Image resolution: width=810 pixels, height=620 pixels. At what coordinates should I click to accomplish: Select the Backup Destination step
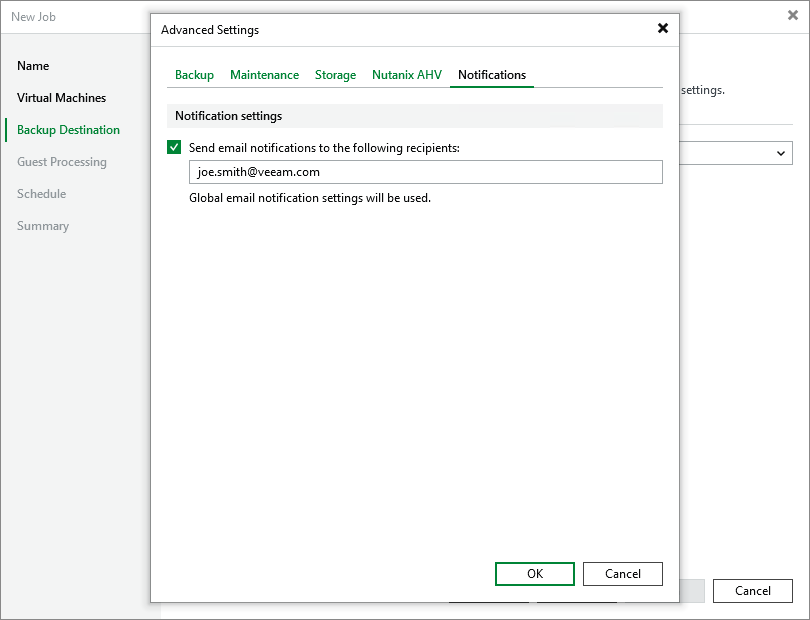tap(67, 130)
